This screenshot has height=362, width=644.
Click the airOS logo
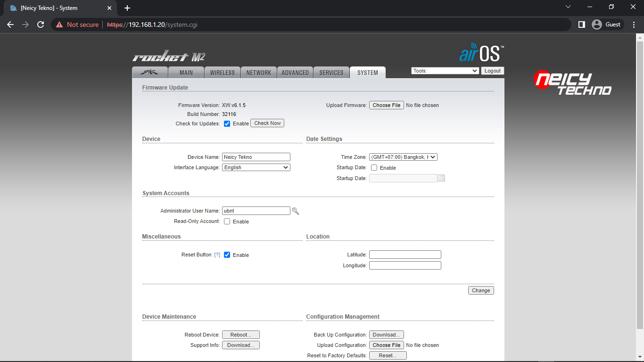[481, 53]
